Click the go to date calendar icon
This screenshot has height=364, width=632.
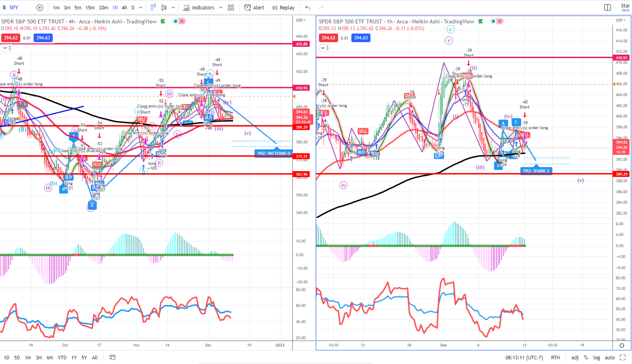click(x=112, y=357)
